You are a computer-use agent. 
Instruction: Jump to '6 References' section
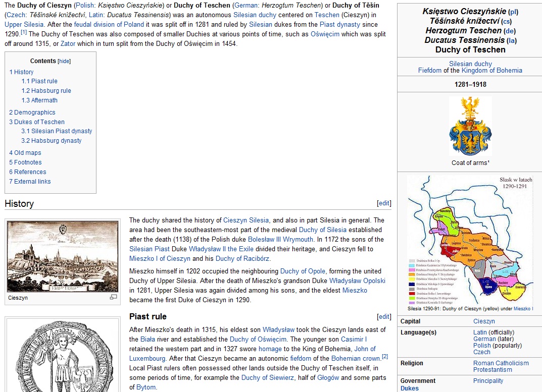pos(28,172)
